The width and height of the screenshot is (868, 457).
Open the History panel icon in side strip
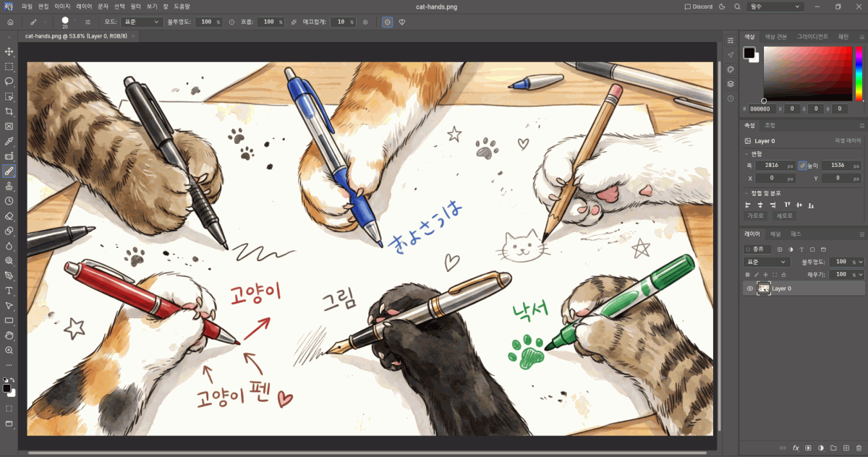731,98
